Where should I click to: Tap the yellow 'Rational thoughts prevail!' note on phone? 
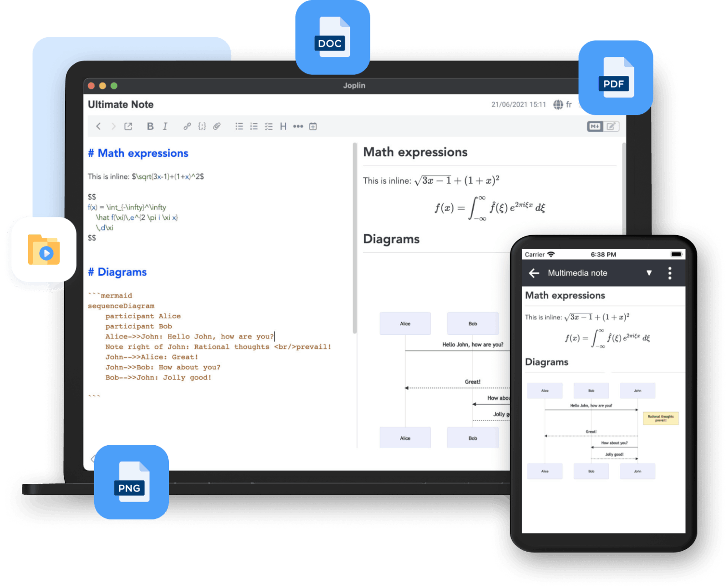point(661,418)
